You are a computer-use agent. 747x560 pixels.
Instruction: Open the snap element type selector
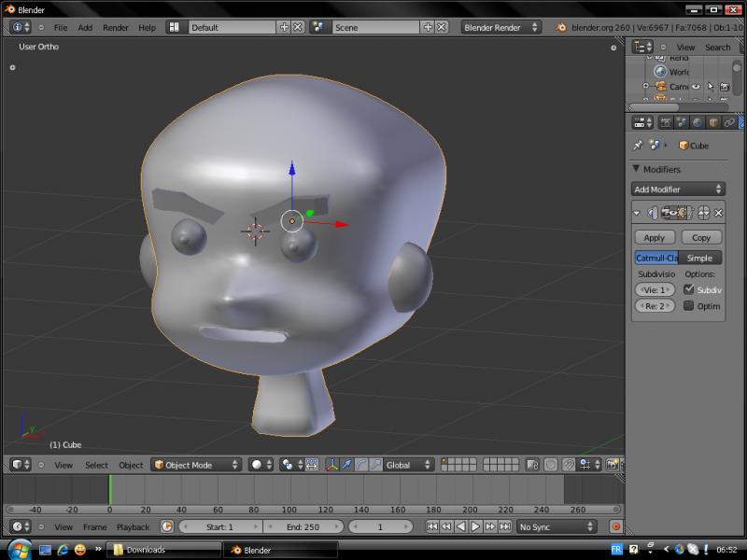pyautogui.click(x=589, y=464)
